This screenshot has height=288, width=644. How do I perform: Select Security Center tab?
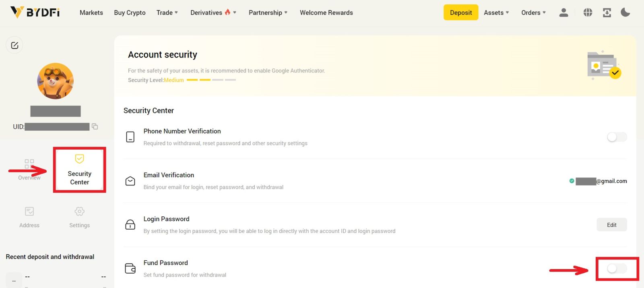[80, 170]
